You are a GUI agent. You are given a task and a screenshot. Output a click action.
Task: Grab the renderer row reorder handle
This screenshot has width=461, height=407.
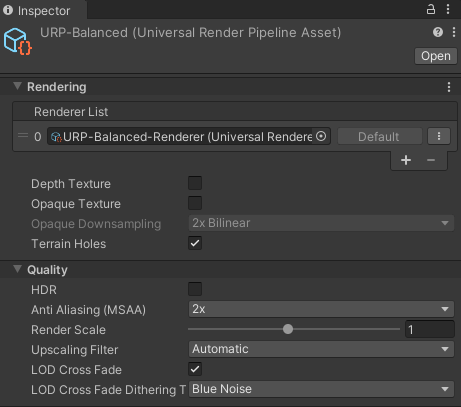[x=23, y=136]
